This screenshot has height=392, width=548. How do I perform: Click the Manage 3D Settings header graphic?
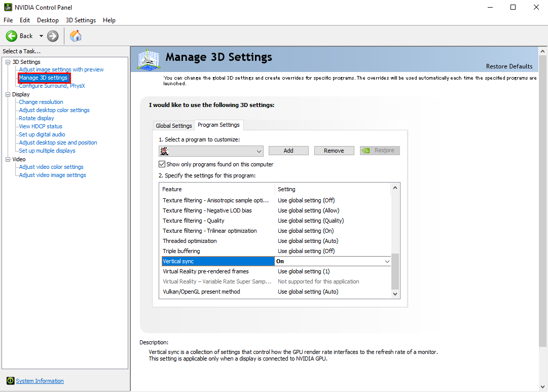click(149, 59)
